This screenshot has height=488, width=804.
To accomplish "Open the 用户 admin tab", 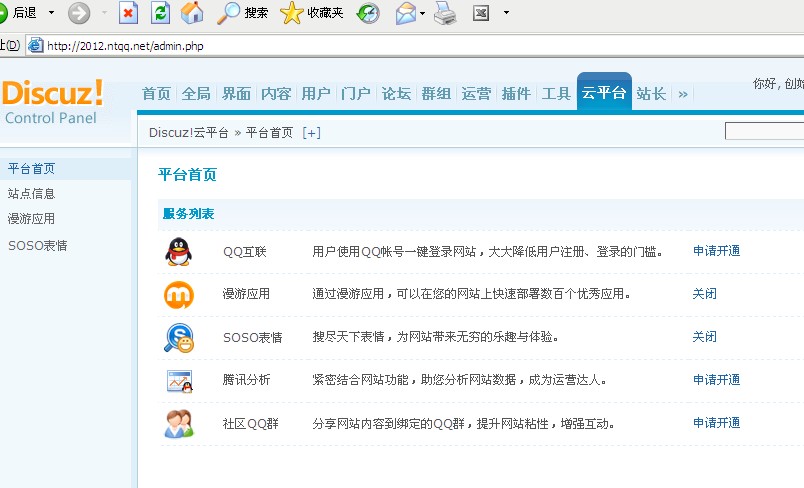I will tap(315, 94).
